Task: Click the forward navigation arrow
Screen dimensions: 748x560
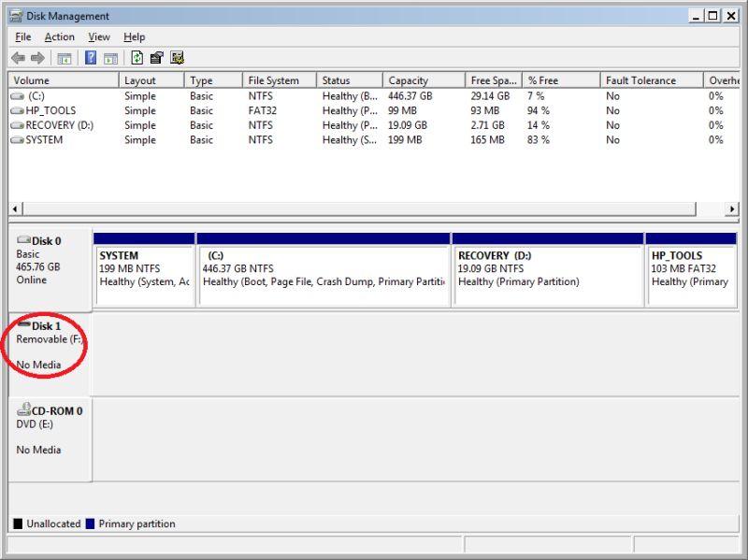Action: click(37, 57)
